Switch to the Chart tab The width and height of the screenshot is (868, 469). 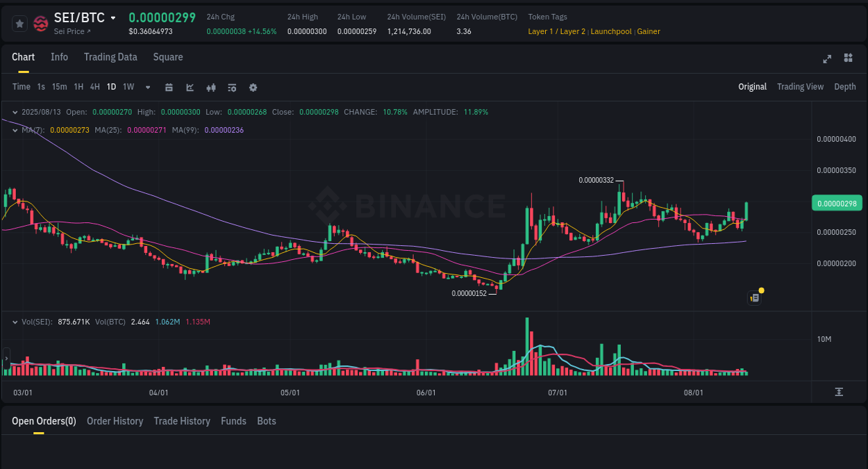[x=24, y=57]
